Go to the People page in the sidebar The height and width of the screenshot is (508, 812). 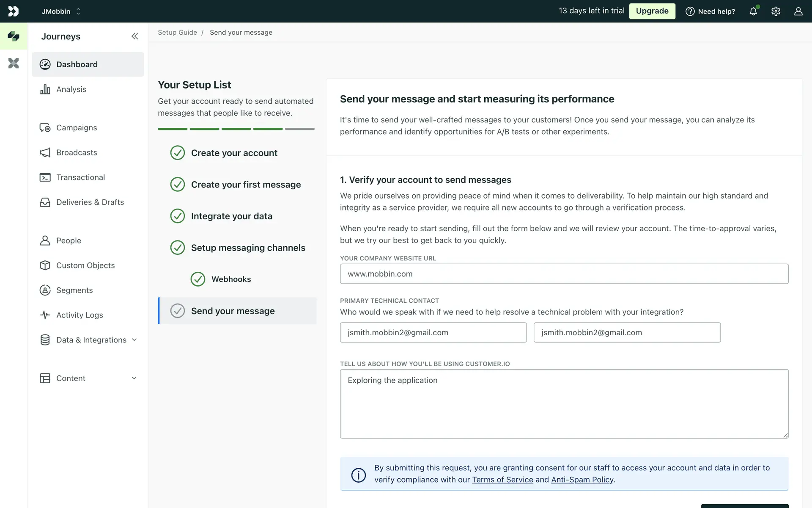click(x=69, y=240)
